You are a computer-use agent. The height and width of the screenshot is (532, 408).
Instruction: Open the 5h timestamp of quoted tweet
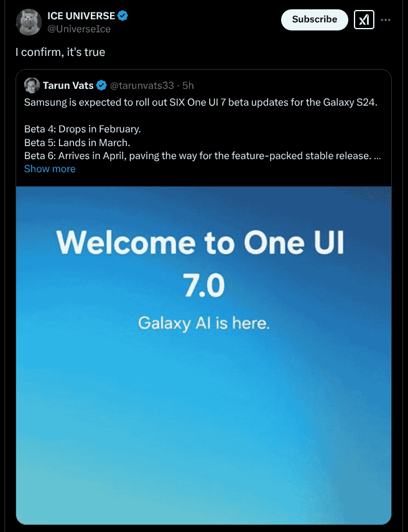coord(188,86)
